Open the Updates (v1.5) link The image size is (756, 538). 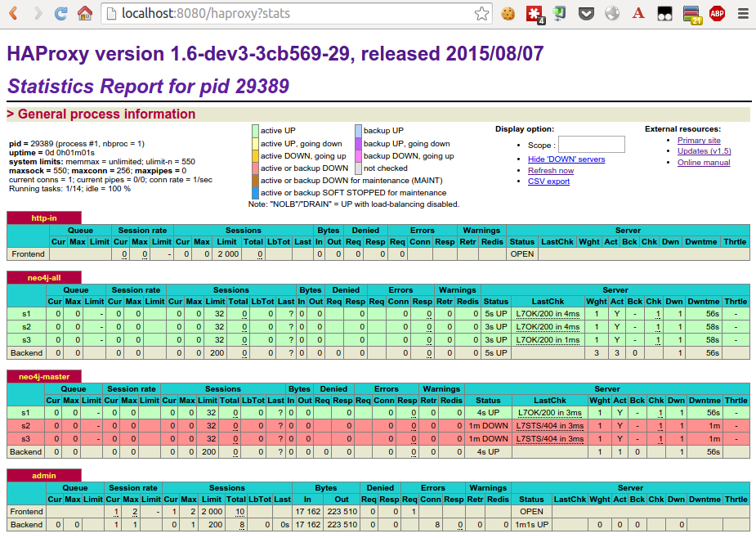(704, 151)
